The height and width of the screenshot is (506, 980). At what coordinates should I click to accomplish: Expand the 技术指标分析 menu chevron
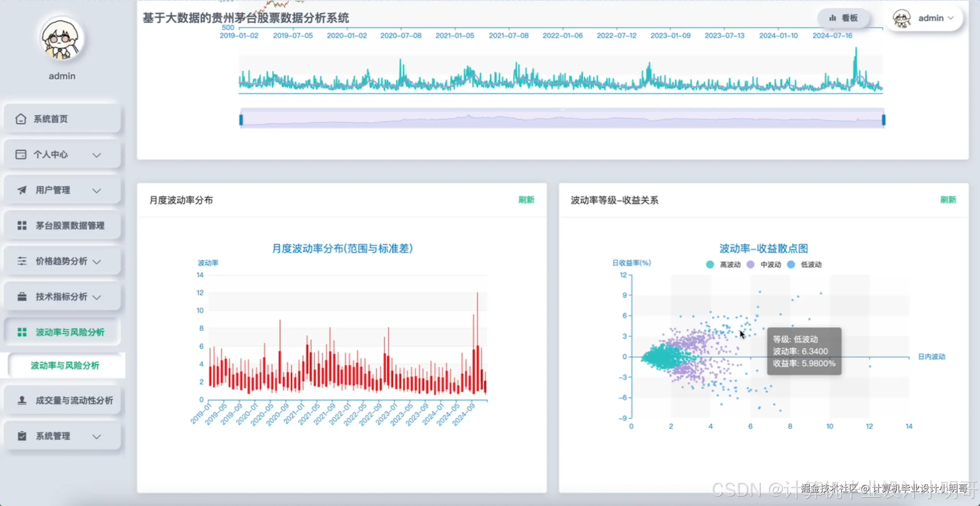[97, 297]
